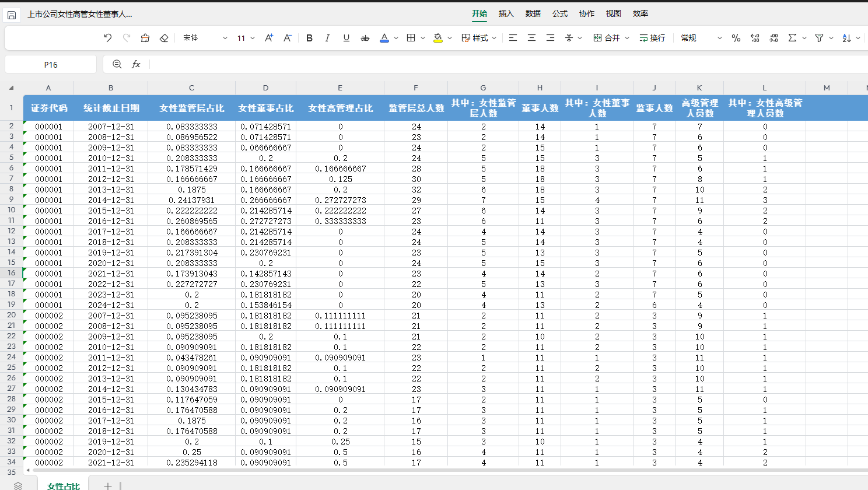Apply the yellow fill color swatch
Viewport: 868px width, 490px height.
438,38
